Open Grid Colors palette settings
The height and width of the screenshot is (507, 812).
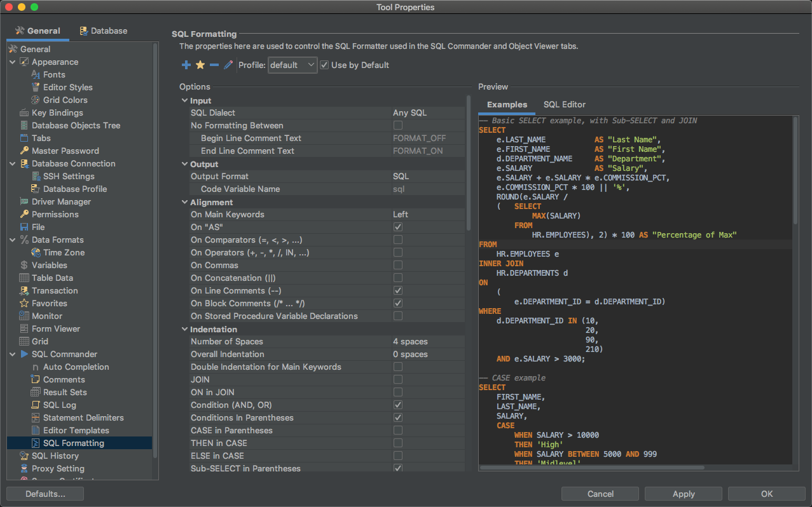(65, 100)
